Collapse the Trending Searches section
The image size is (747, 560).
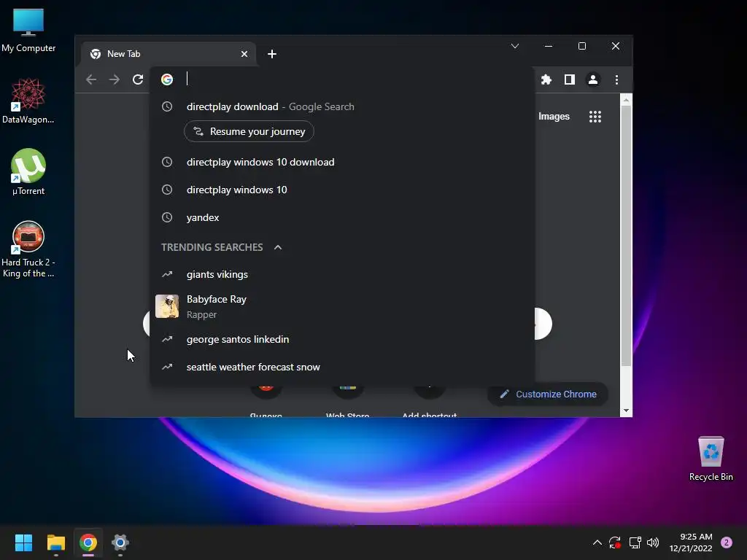click(x=278, y=247)
